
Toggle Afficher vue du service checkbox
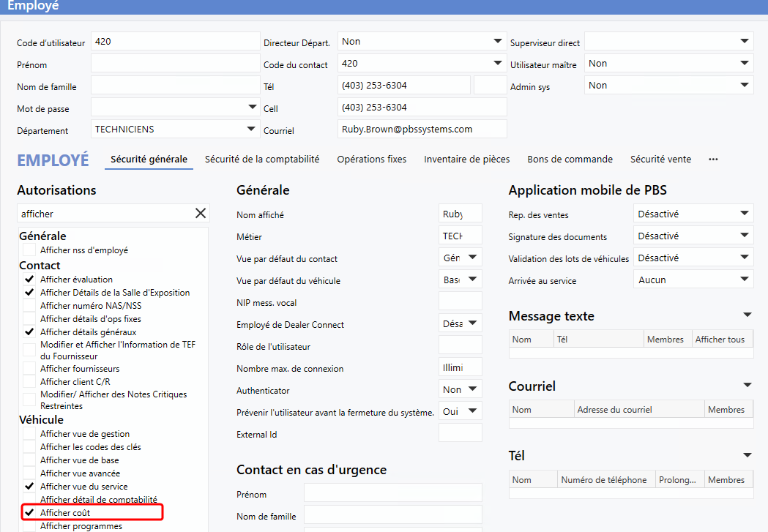coord(29,487)
